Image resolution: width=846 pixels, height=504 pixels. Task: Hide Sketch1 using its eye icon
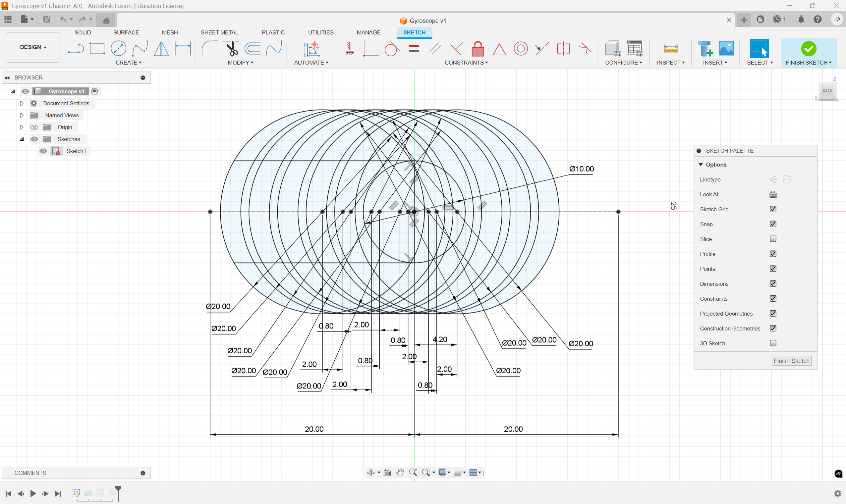coord(43,151)
